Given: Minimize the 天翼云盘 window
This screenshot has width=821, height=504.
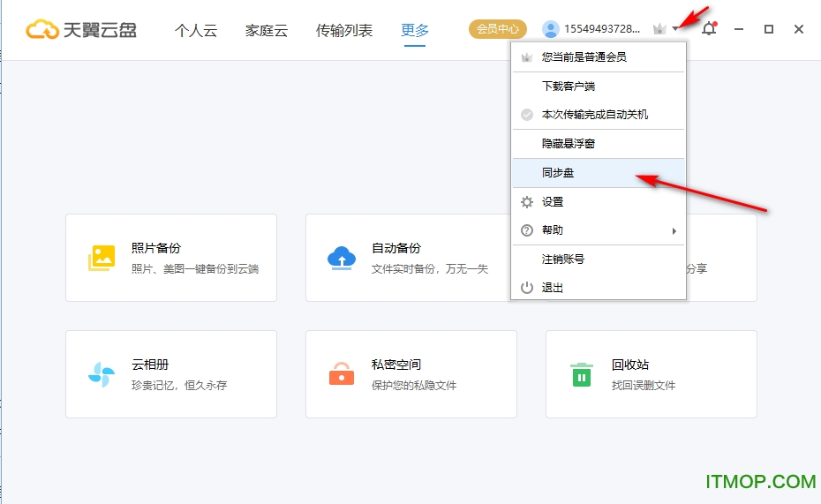Looking at the screenshot, I should 739,29.
